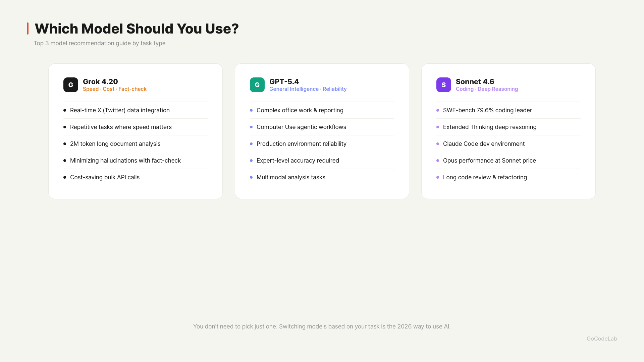Image resolution: width=644 pixels, height=362 pixels.
Task: Click Opus performance at Sonnet price item
Action: [x=489, y=161]
